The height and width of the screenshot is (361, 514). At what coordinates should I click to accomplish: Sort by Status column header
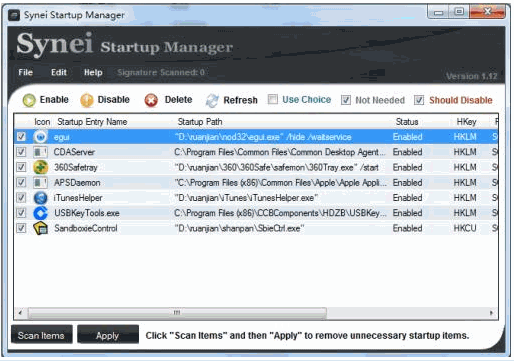coord(407,122)
